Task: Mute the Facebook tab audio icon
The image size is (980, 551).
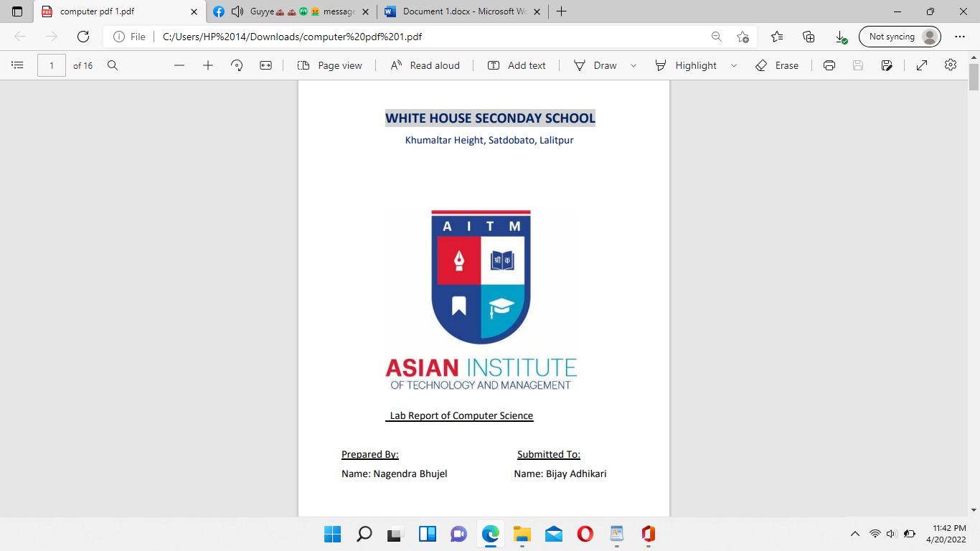Action: pos(237,11)
